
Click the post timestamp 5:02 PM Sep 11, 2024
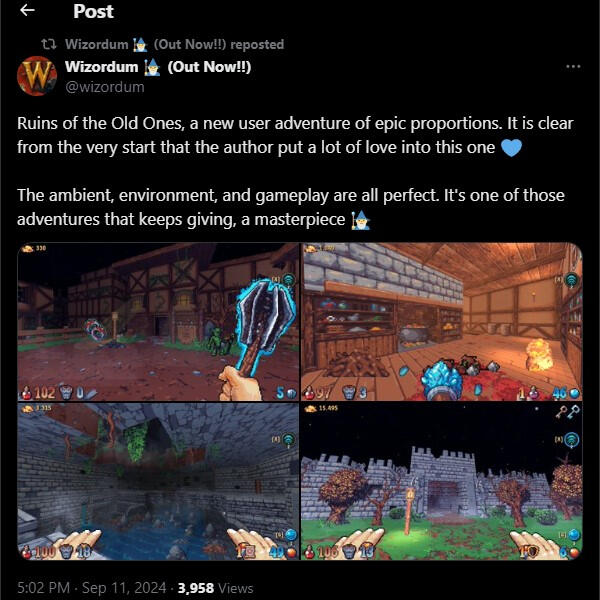coord(92,588)
